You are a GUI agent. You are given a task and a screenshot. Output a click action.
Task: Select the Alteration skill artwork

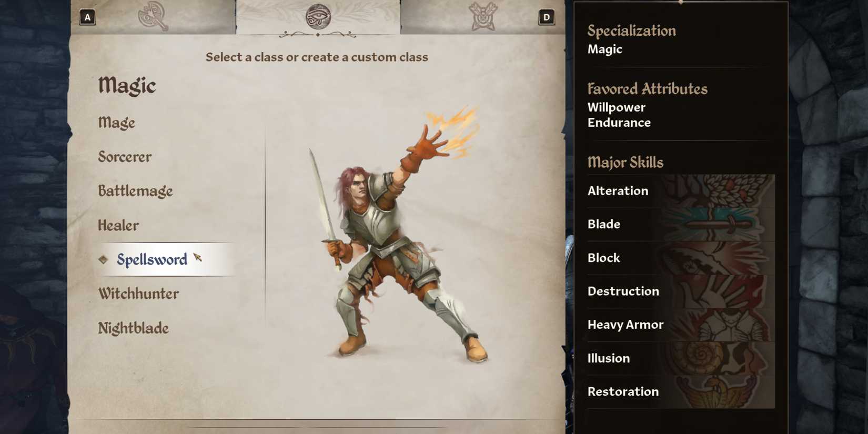pos(719,191)
